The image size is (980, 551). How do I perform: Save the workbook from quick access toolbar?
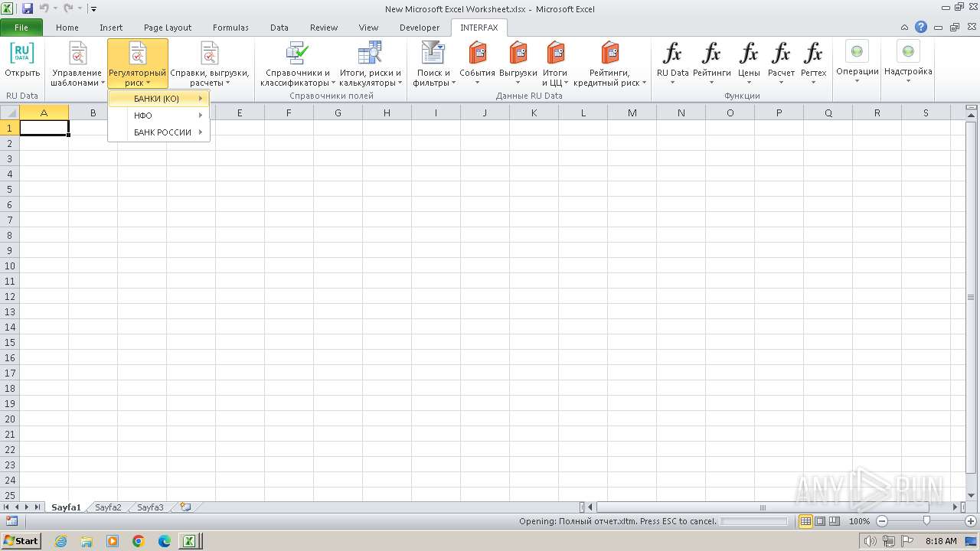click(28, 8)
